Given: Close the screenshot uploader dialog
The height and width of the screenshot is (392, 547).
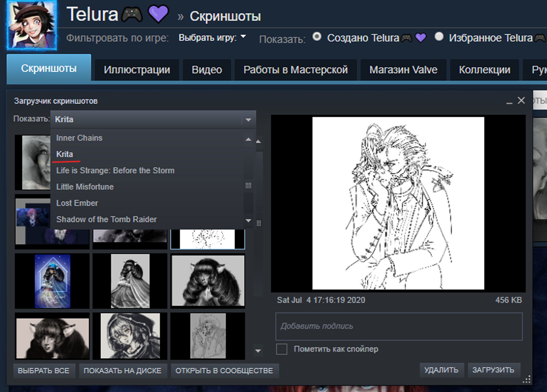Looking at the screenshot, I should tap(521, 100).
